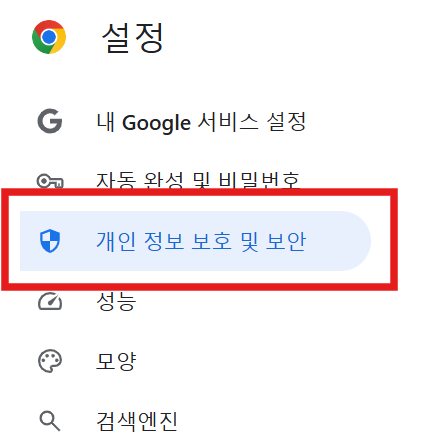Viewport: 428px width, 447px height.
Task: Click the Google G icon in sidebar
Action: [50, 121]
